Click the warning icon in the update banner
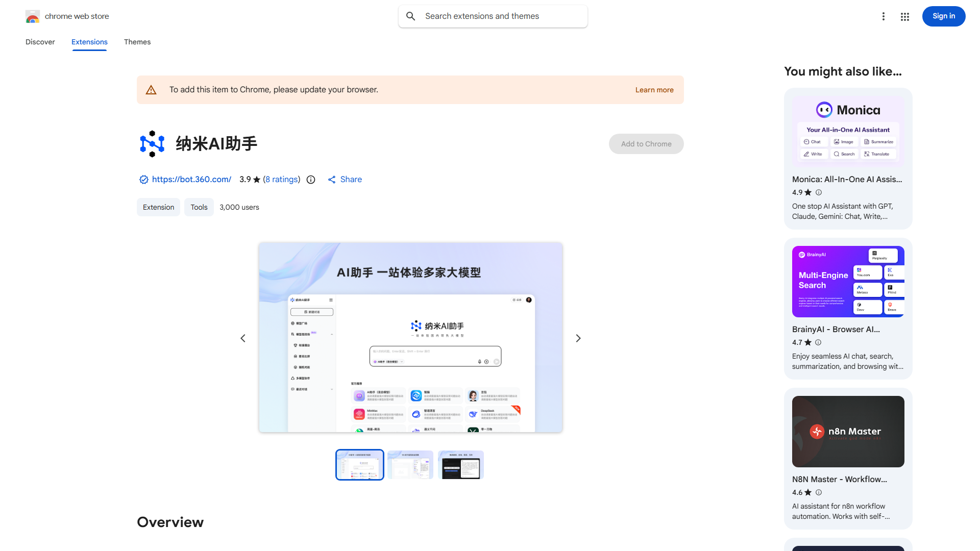Screen dimensions: 980x551 click(x=151, y=89)
